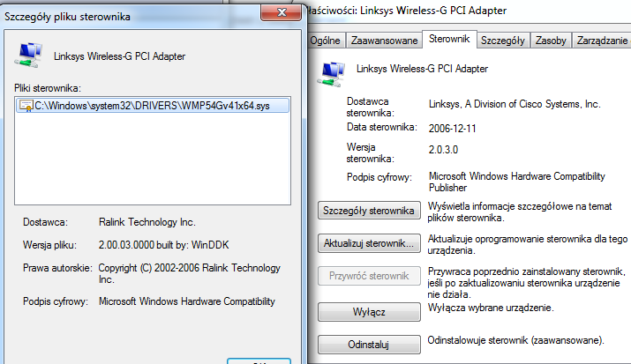Open the Zaawansowane tab
The width and height of the screenshot is (631, 364).
[384, 41]
